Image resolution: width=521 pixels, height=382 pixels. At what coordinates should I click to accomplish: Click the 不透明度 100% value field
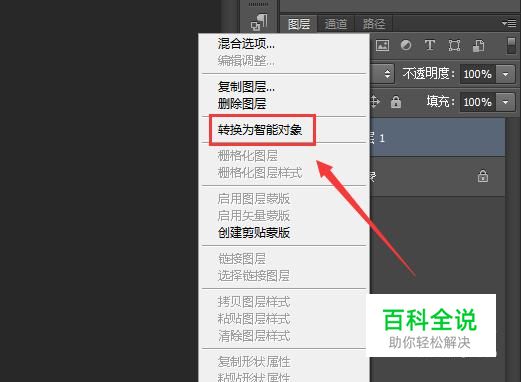478,74
